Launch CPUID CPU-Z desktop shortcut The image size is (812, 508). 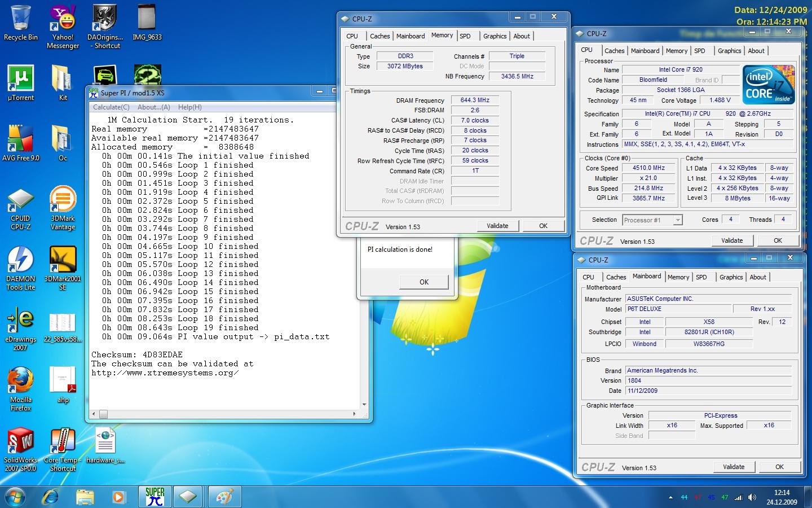point(21,208)
